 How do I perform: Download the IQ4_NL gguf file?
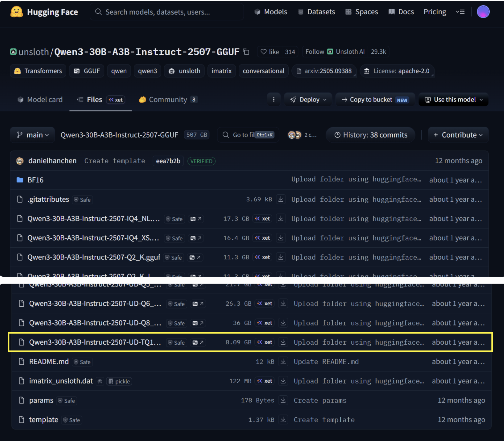pyautogui.click(x=281, y=219)
